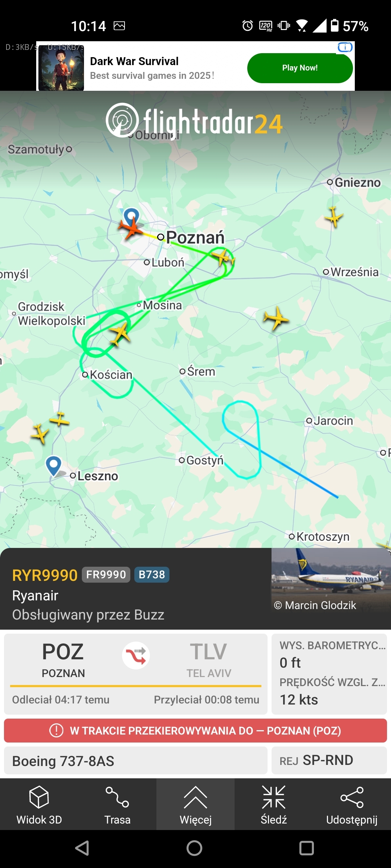
Task: Tap the yellow plane south of Września
Action: tap(276, 318)
